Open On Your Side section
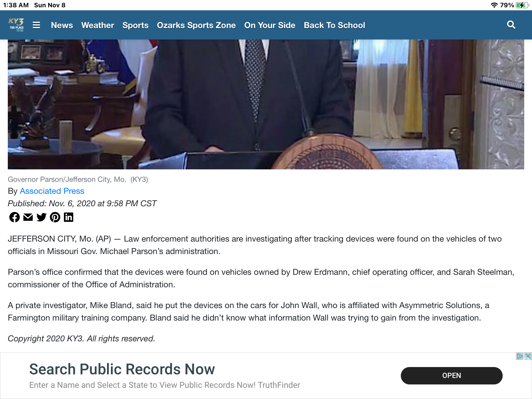 tap(270, 25)
